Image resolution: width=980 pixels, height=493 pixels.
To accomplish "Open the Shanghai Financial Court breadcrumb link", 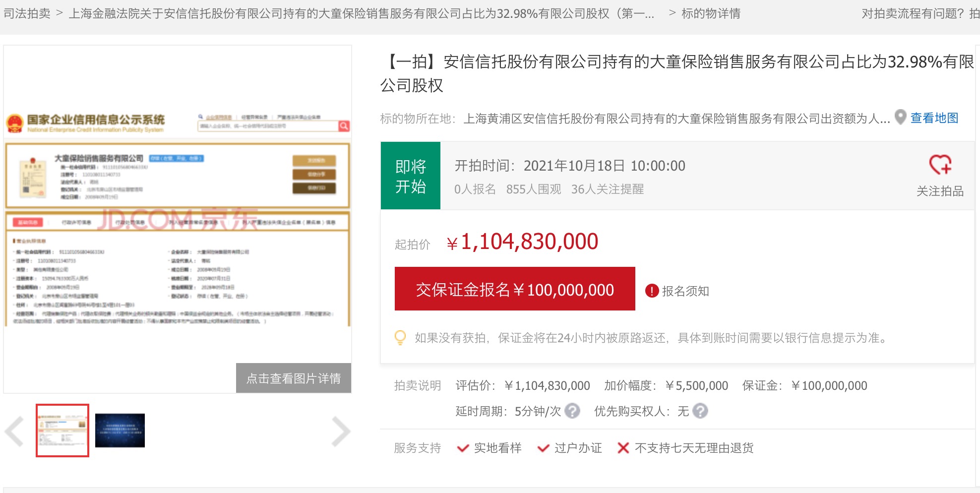I will coord(361,13).
